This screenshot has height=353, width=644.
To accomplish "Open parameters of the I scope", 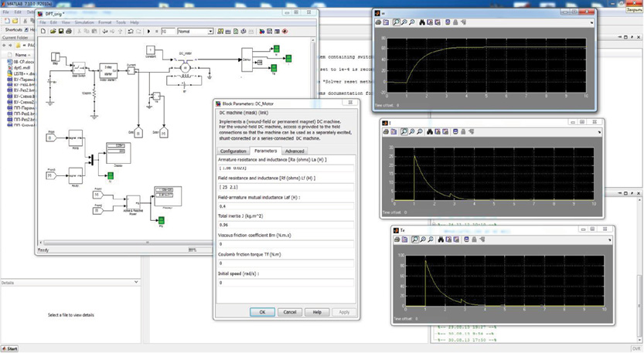I will 394,132.
